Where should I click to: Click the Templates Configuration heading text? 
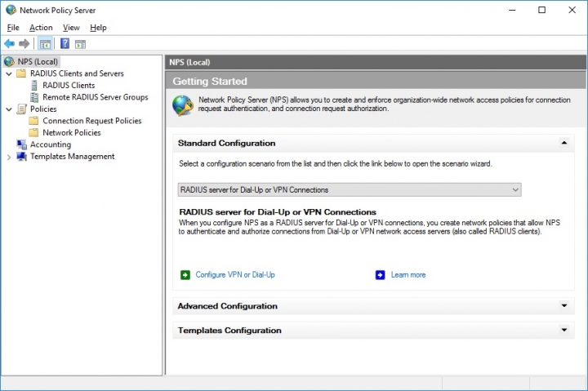coord(229,331)
